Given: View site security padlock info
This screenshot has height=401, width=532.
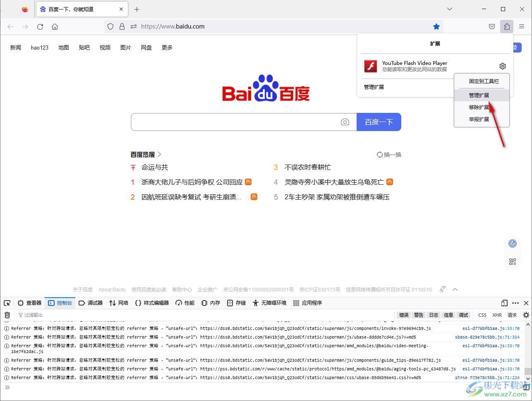Looking at the screenshot, I should coord(122,26).
